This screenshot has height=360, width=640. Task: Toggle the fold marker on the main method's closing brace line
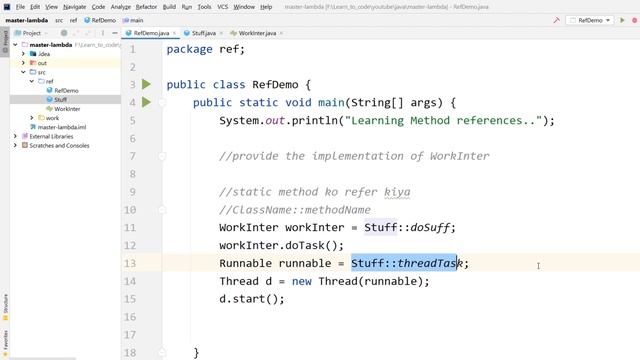pos(162,352)
